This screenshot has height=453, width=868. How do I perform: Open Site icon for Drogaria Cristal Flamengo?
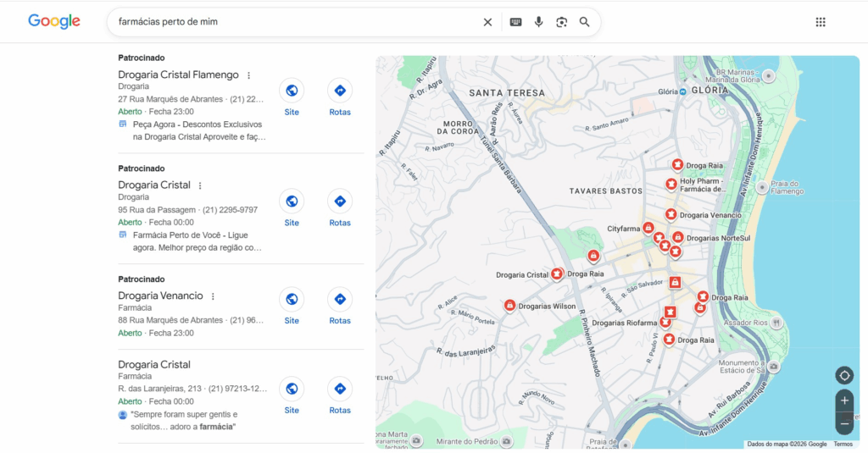point(292,91)
